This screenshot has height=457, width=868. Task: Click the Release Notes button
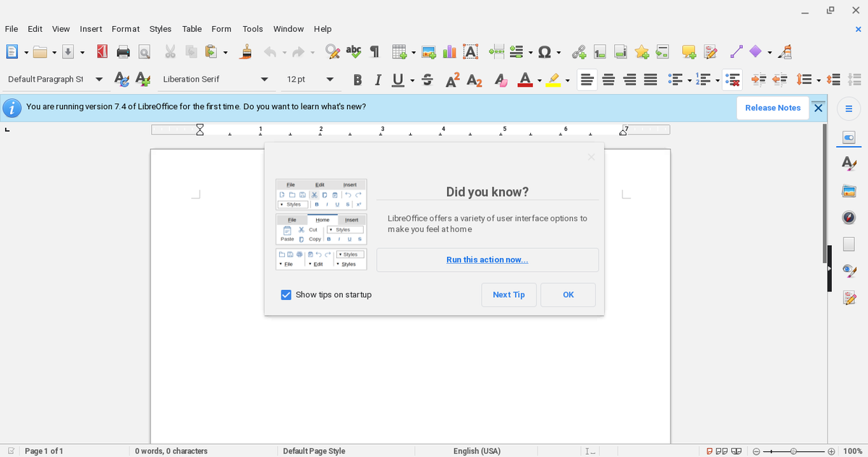tap(773, 108)
